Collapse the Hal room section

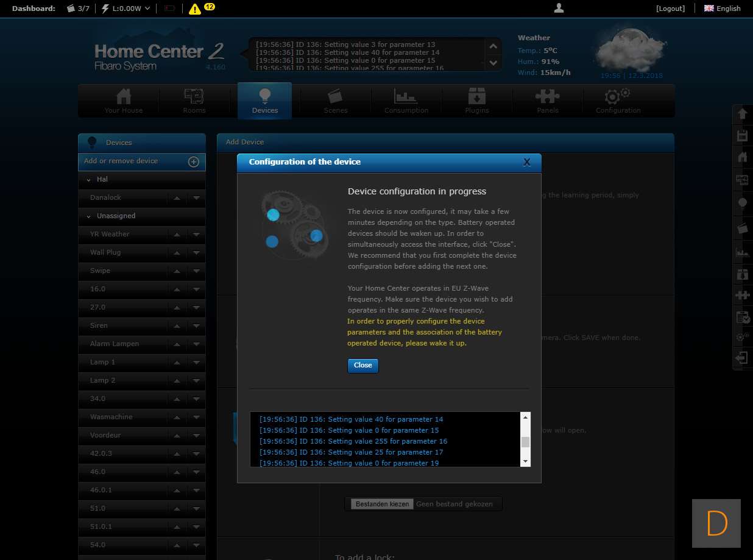tap(89, 180)
